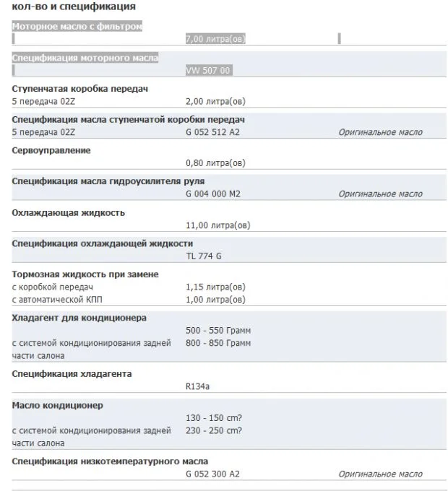This screenshot has width=448, height=491.
Task: Click the "Сервоуправление" section heading
Action: [x=51, y=150]
